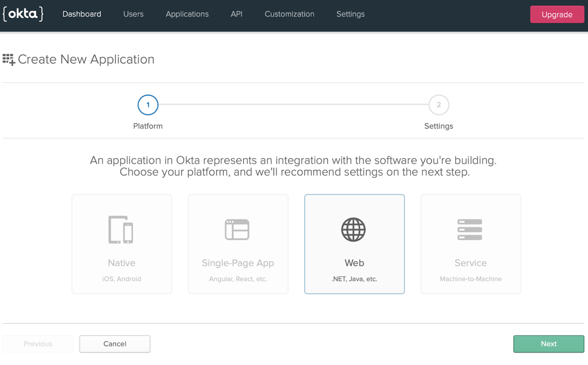
Task: Choose the Native platform card label
Action: [121, 263]
